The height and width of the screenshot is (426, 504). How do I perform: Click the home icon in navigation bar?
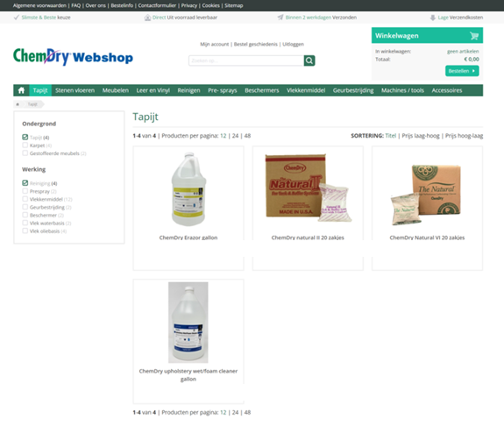coord(21,90)
